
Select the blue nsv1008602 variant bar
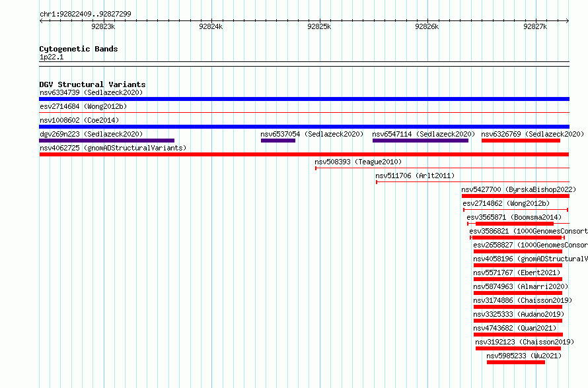304,127
